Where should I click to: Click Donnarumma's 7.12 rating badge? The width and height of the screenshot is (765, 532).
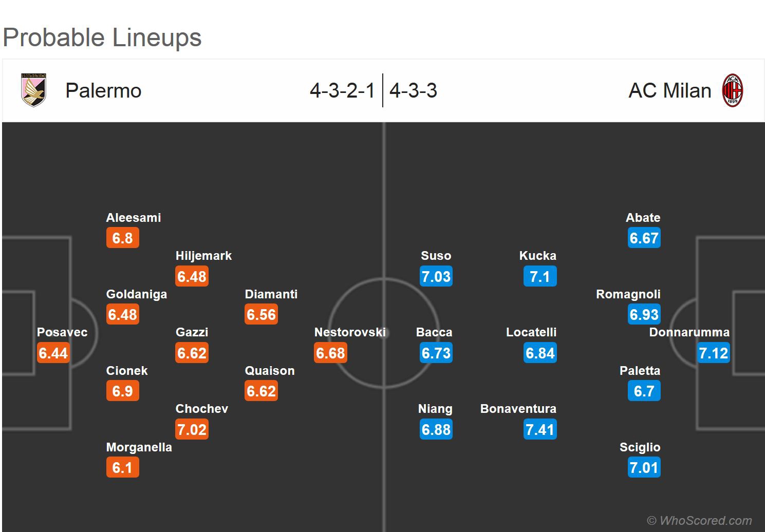coord(714,353)
